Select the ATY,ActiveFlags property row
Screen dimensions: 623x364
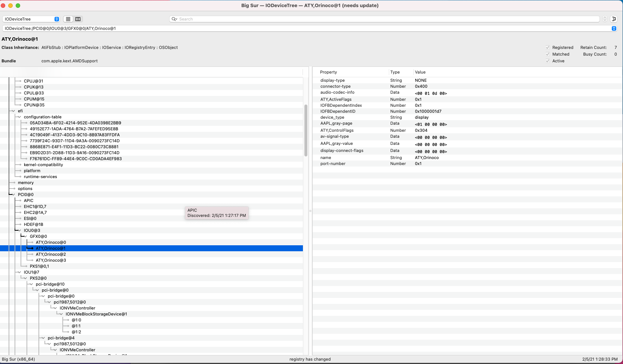(467, 99)
